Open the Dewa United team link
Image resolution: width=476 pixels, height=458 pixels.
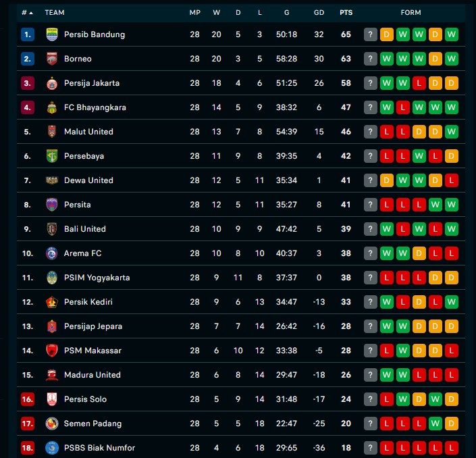(88, 180)
